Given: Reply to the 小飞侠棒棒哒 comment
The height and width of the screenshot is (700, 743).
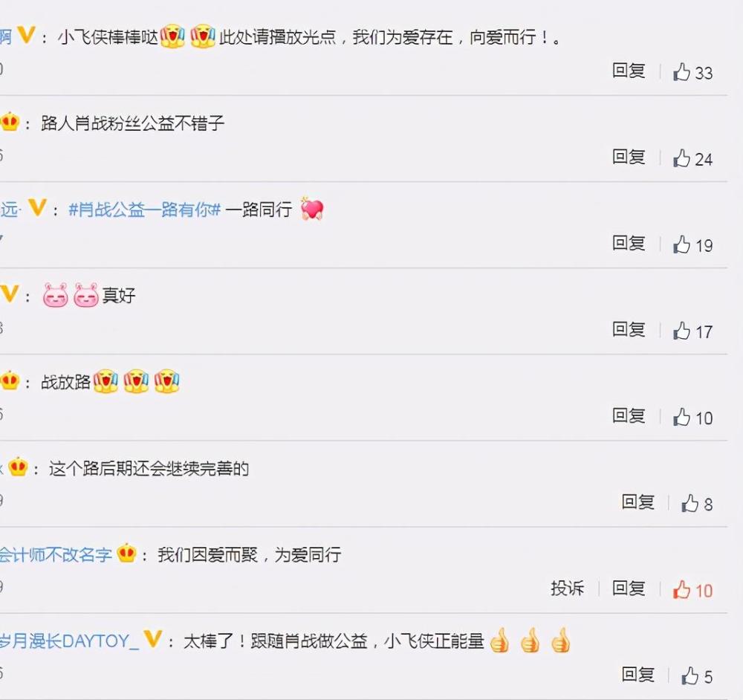Looking at the screenshot, I should (x=629, y=71).
